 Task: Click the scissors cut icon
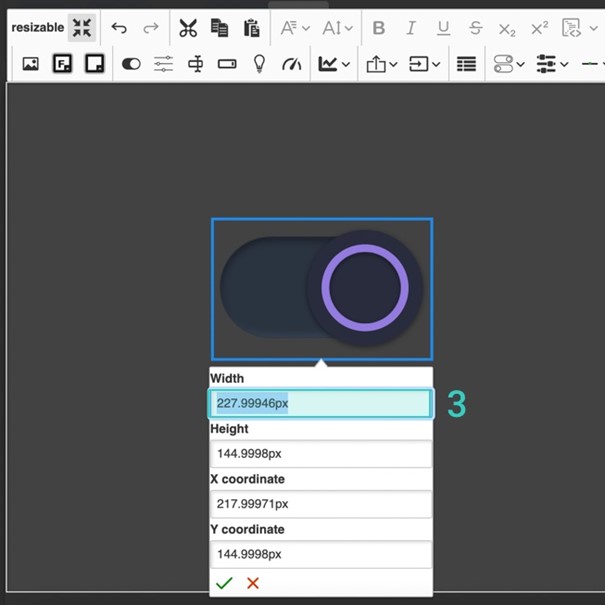(x=188, y=28)
